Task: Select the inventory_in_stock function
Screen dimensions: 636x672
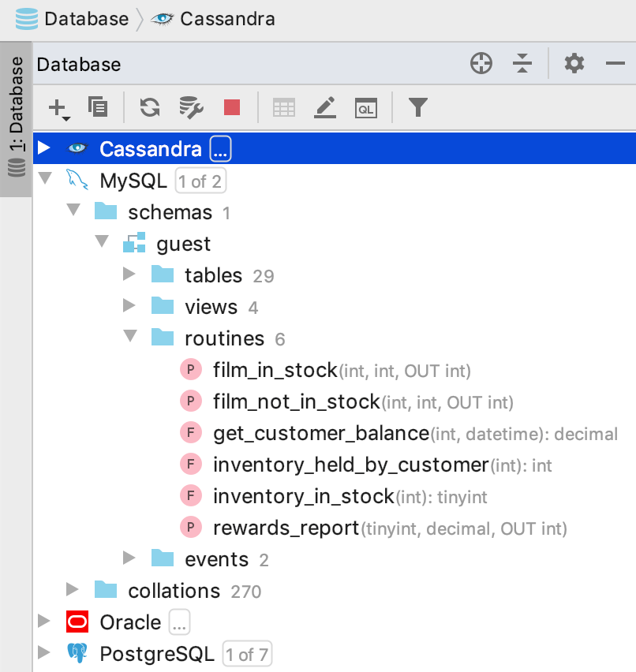Action: tap(335, 497)
